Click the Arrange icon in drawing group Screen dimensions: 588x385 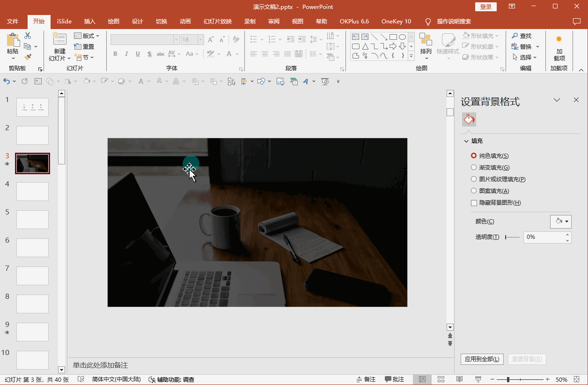coord(426,40)
